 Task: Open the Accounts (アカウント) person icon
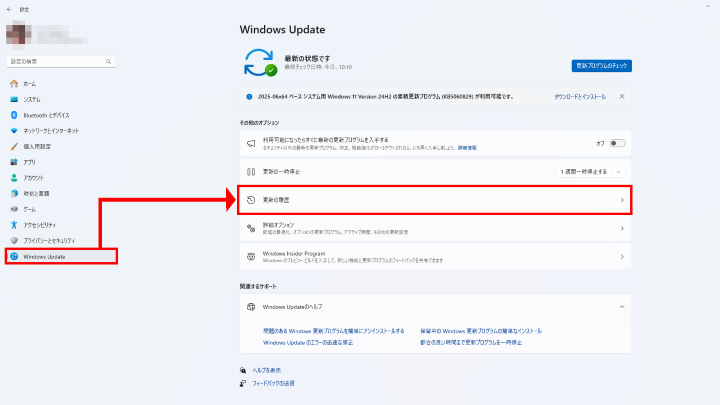[14, 178]
